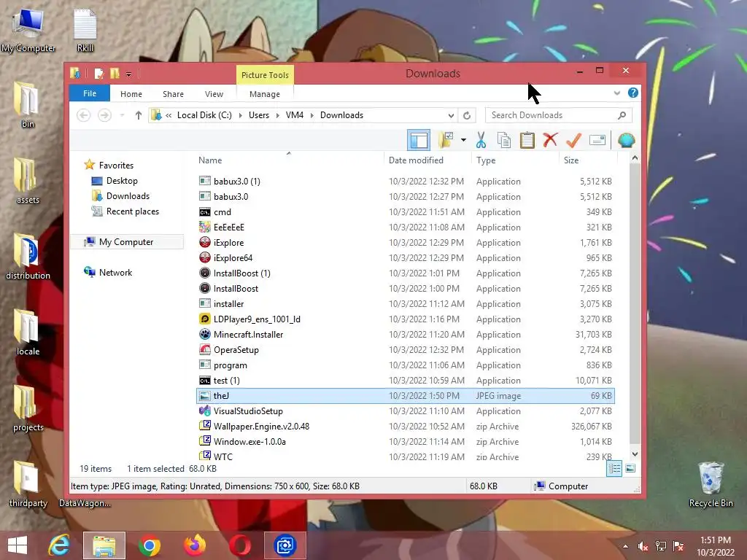
Task: Click the Paste clipboard icon
Action: point(527,141)
